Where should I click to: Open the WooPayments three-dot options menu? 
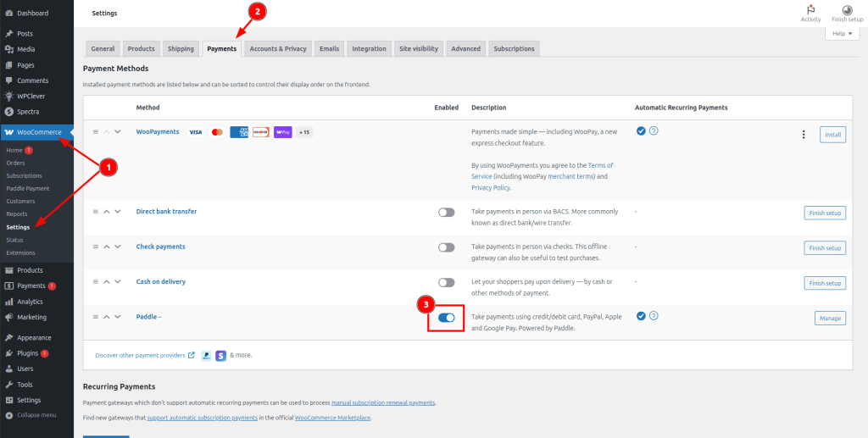tap(804, 135)
